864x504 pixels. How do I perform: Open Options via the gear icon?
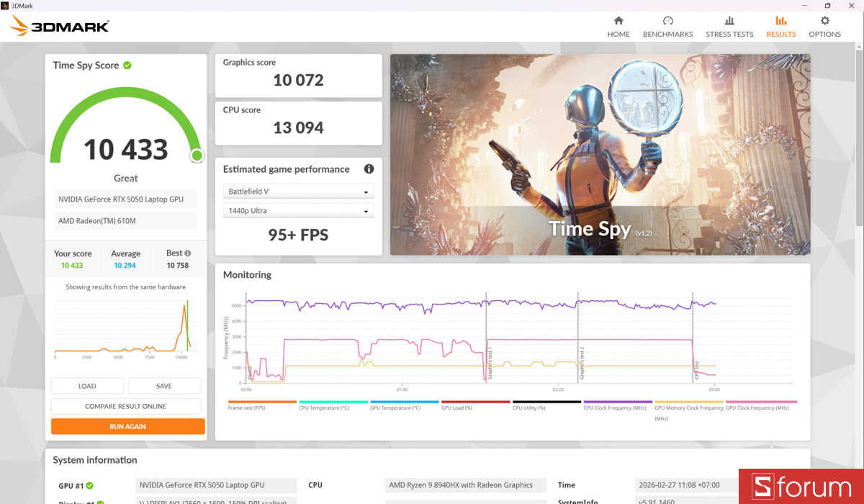(x=824, y=22)
